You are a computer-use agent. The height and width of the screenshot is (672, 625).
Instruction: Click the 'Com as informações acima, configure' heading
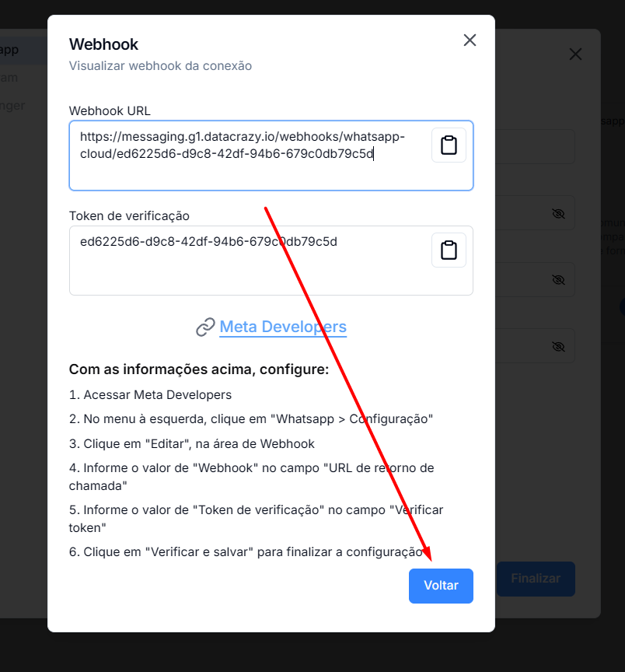pos(199,369)
